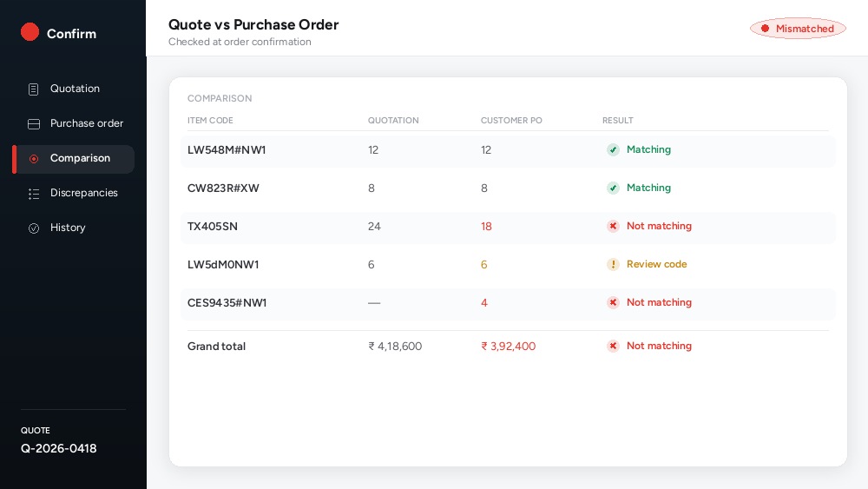Image resolution: width=868 pixels, height=489 pixels.
Task: Click quotation total ₹ 4,18,600
Action: click(x=395, y=346)
